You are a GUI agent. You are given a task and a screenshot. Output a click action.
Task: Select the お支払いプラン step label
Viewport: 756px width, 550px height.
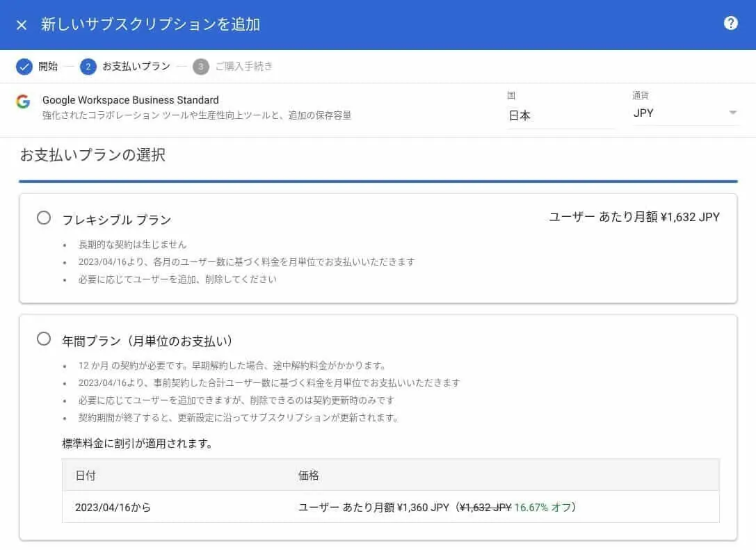(x=136, y=67)
